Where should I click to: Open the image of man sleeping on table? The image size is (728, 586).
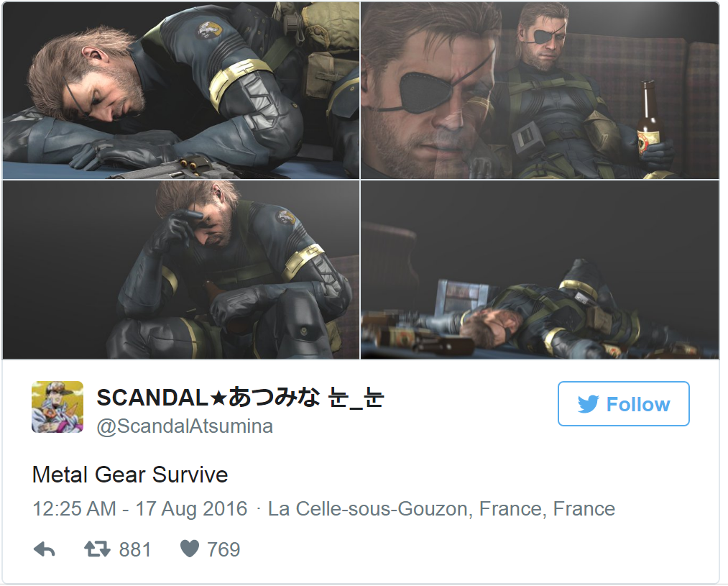(x=181, y=91)
